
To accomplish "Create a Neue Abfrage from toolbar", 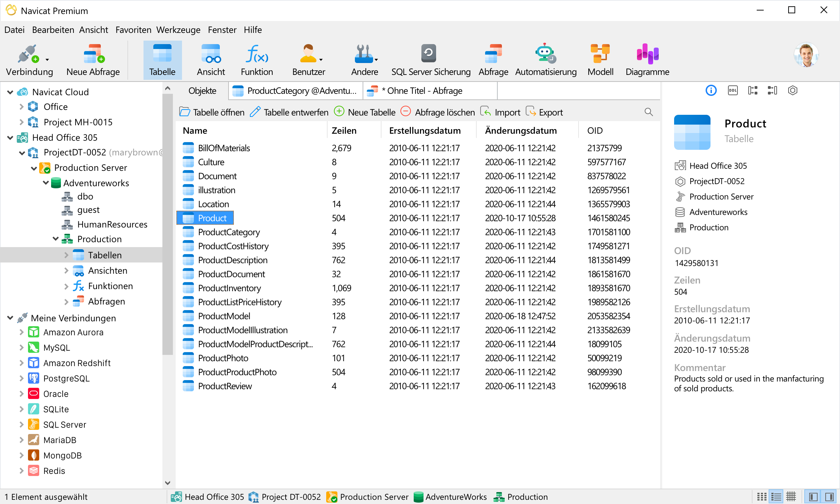I will 93,60.
